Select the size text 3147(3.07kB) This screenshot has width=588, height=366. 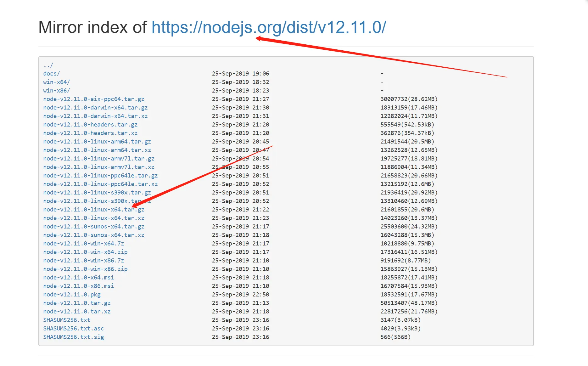(400, 320)
